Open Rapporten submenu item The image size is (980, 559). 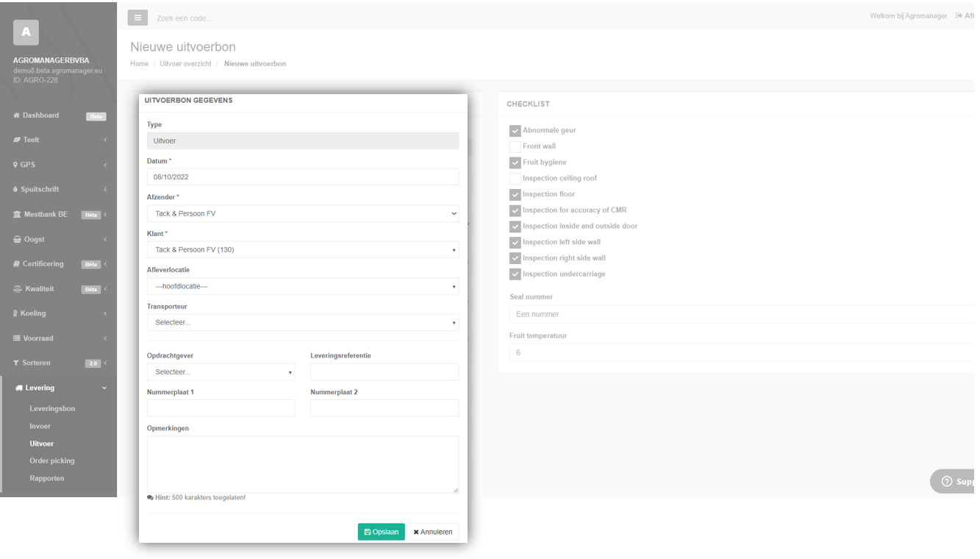47,478
